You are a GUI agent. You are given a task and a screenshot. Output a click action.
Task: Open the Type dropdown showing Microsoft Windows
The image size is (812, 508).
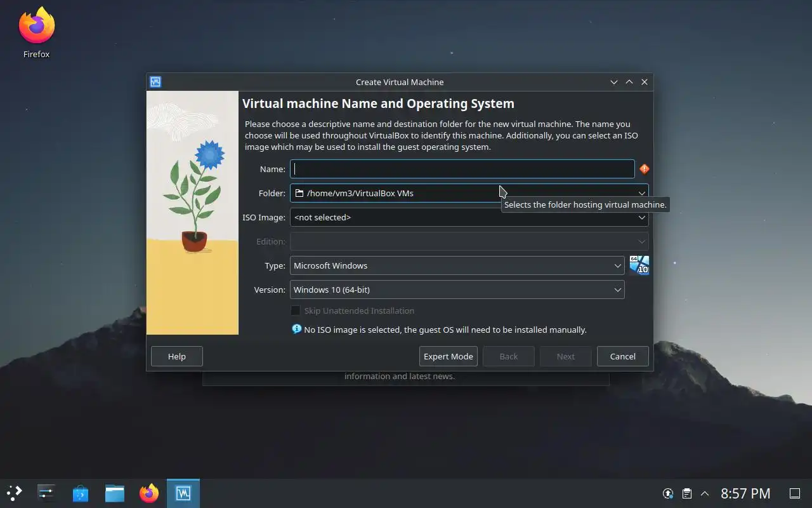tap(457, 265)
